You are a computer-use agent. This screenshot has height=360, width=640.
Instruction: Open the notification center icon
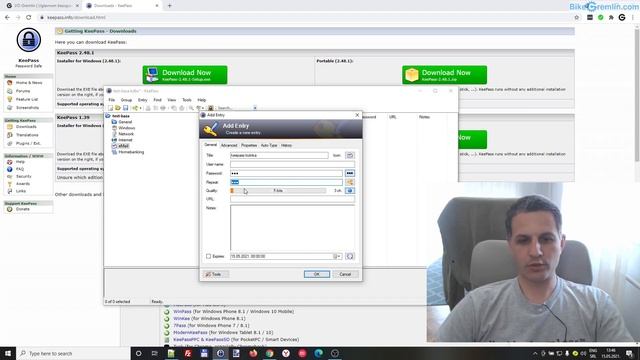[x=629, y=353]
